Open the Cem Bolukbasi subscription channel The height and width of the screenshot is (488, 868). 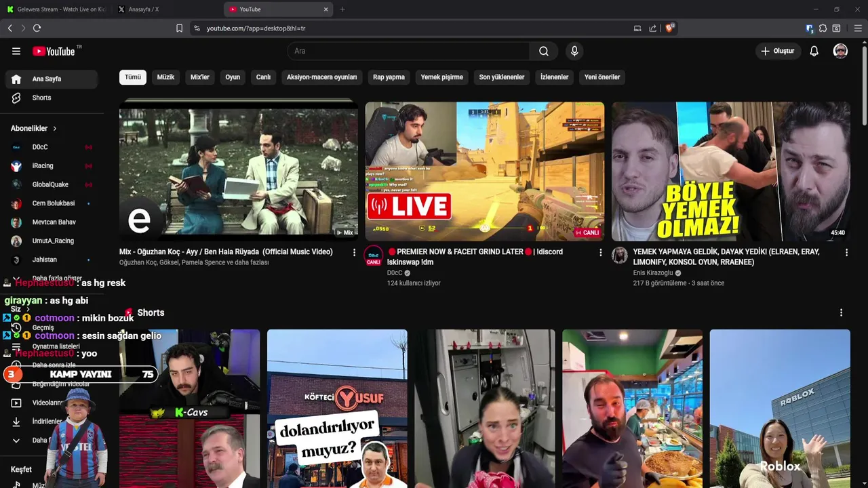(52, 203)
